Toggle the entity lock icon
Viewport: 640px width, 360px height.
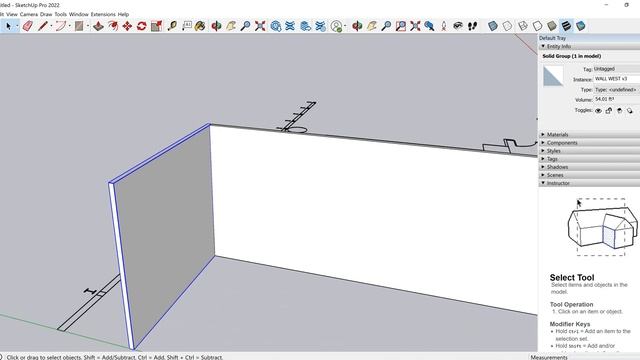[609, 111]
